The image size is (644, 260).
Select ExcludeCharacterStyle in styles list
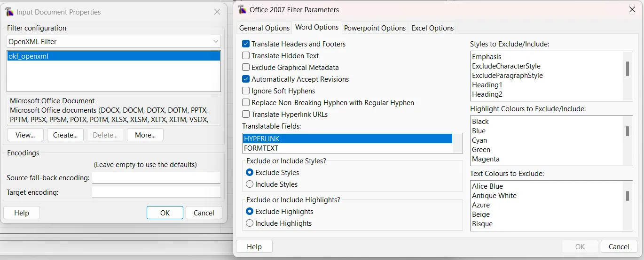[506, 66]
